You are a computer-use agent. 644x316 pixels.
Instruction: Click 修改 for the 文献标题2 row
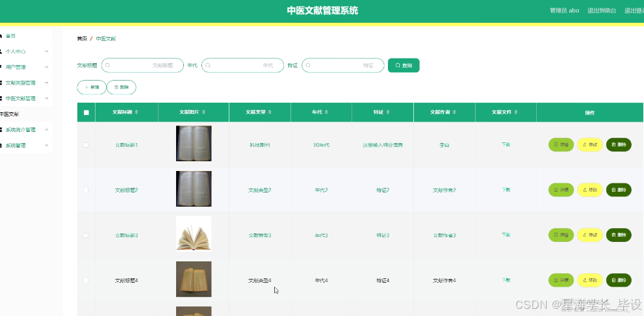click(590, 190)
